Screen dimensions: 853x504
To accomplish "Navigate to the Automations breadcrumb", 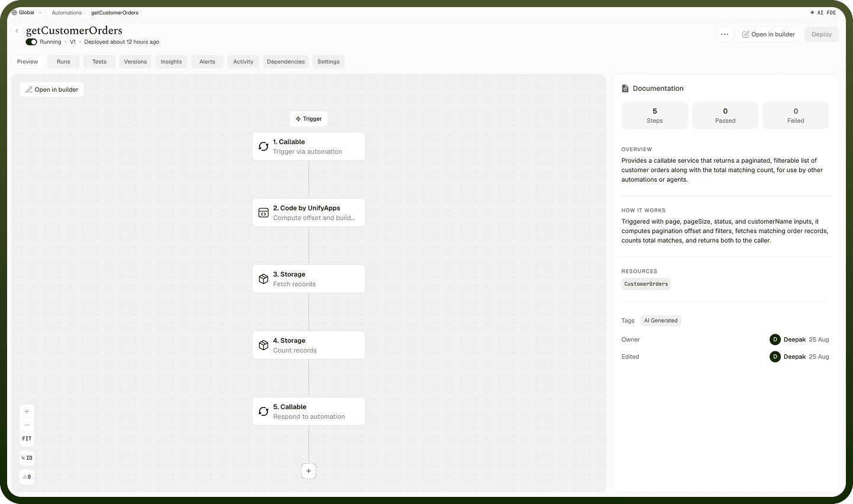I will [67, 12].
